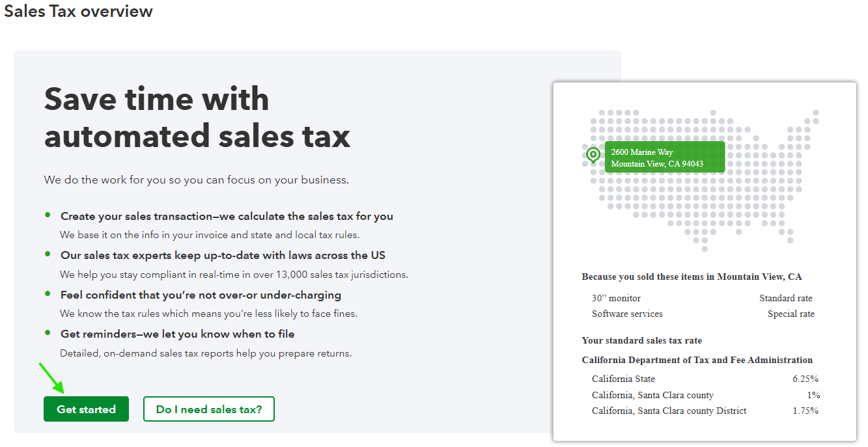
Task: Select the Santa Clara county 1% rate row
Action: click(x=705, y=395)
